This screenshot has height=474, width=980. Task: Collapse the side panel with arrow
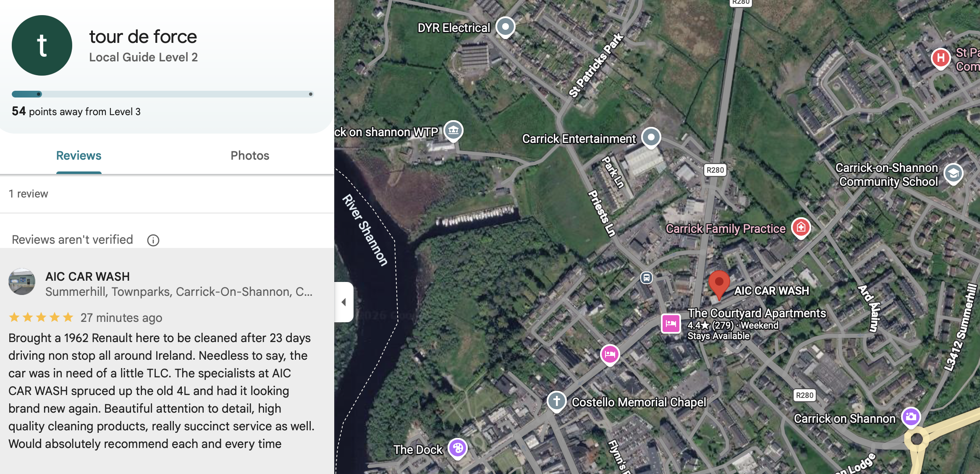pos(344,302)
